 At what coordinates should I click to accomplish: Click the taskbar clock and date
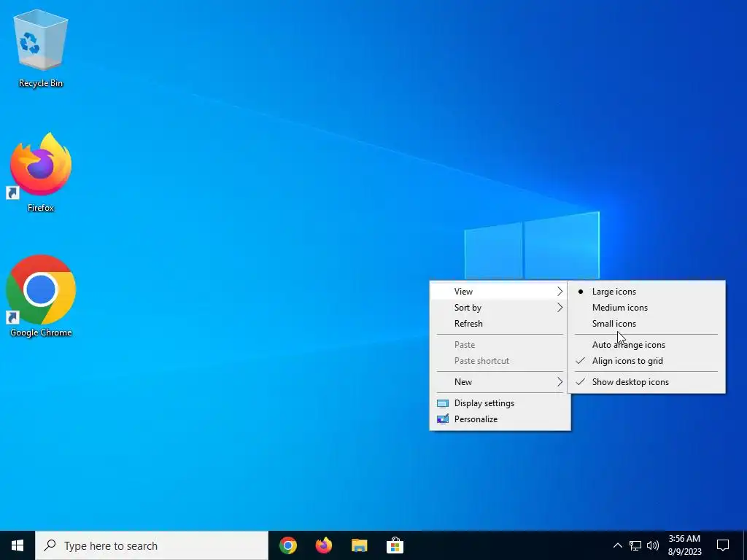click(x=684, y=545)
